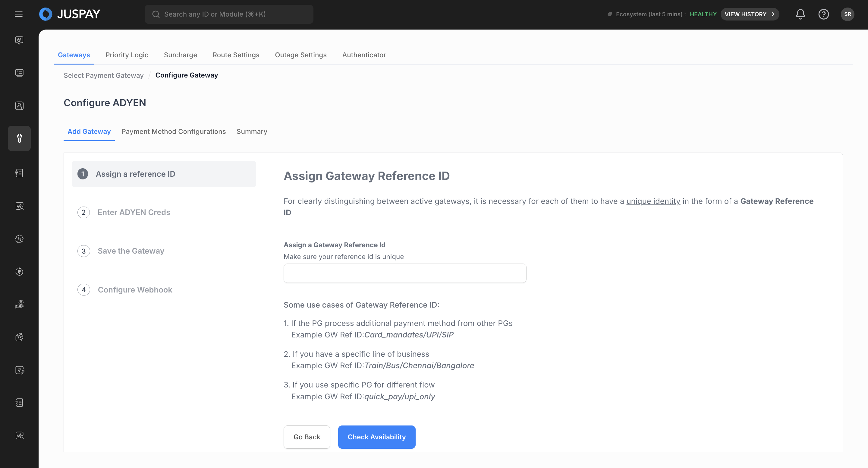Open Payment Method Configurations tab
This screenshot has width=868, height=468.
(174, 131)
